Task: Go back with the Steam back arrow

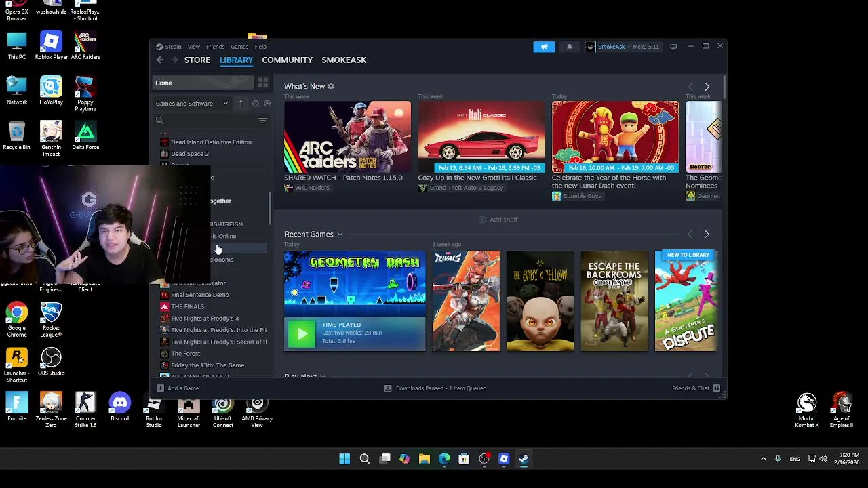Action: 160,60
